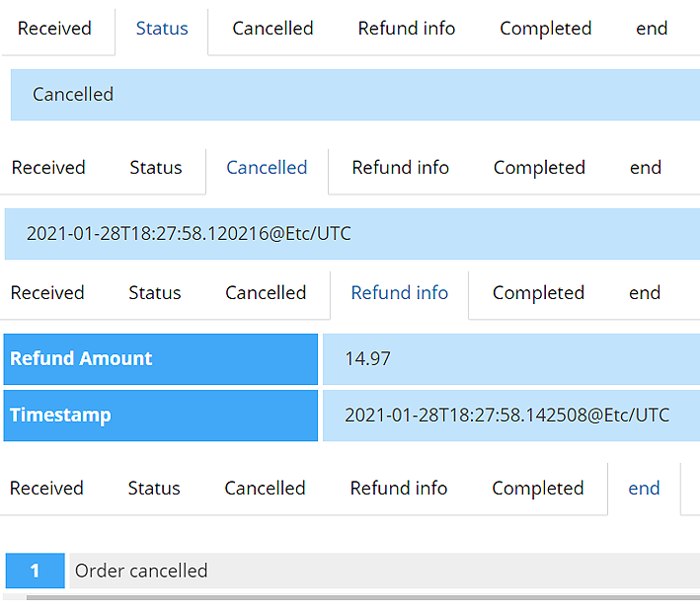Select Completed tab beside the active end tab
700x611 pixels.
537,489
